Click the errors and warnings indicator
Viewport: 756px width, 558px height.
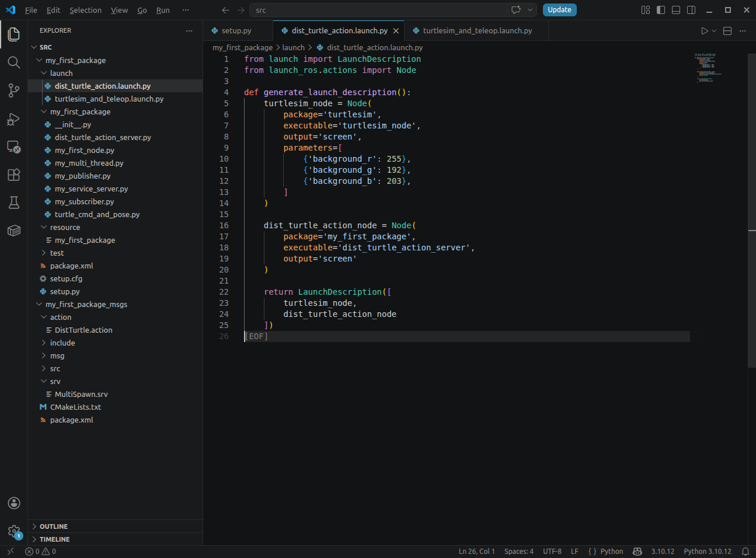click(41, 552)
